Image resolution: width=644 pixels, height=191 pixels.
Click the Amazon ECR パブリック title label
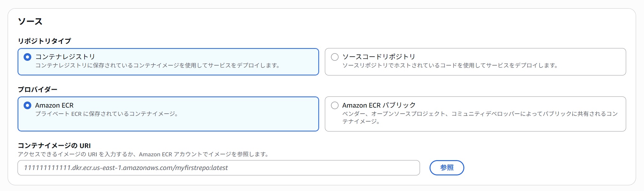click(379, 105)
